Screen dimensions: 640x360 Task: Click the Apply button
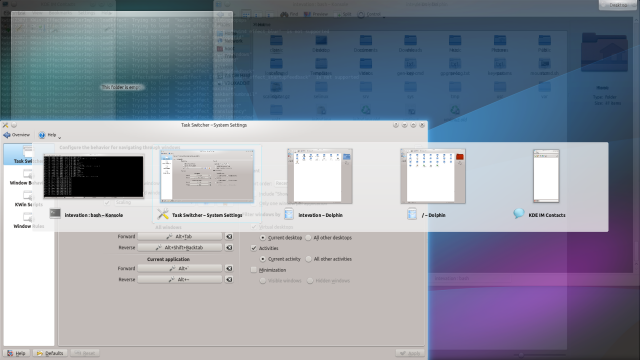(410, 353)
